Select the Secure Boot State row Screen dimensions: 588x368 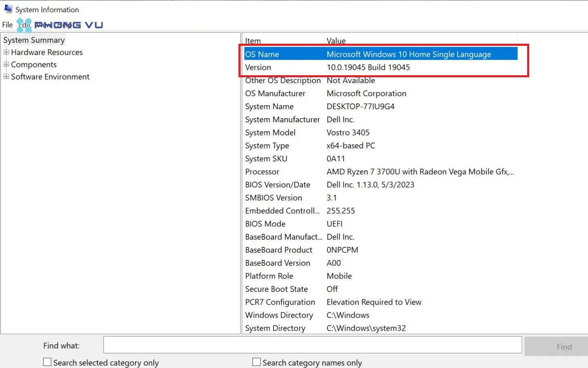pyautogui.click(x=276, y=289)
